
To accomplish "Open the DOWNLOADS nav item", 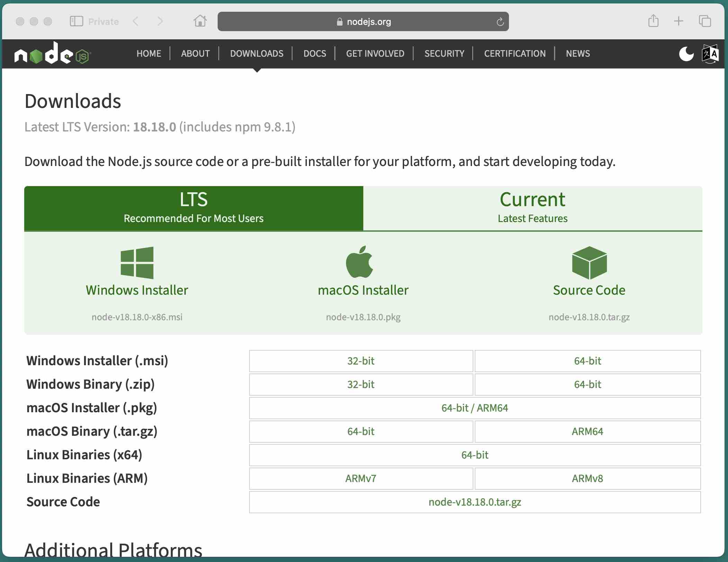I will [x=257, y=54].
